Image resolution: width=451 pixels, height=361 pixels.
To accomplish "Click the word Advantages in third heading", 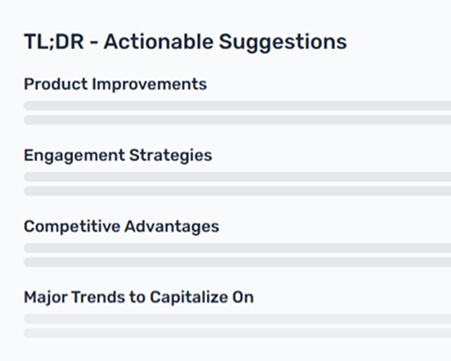I will tap(172, 227).
